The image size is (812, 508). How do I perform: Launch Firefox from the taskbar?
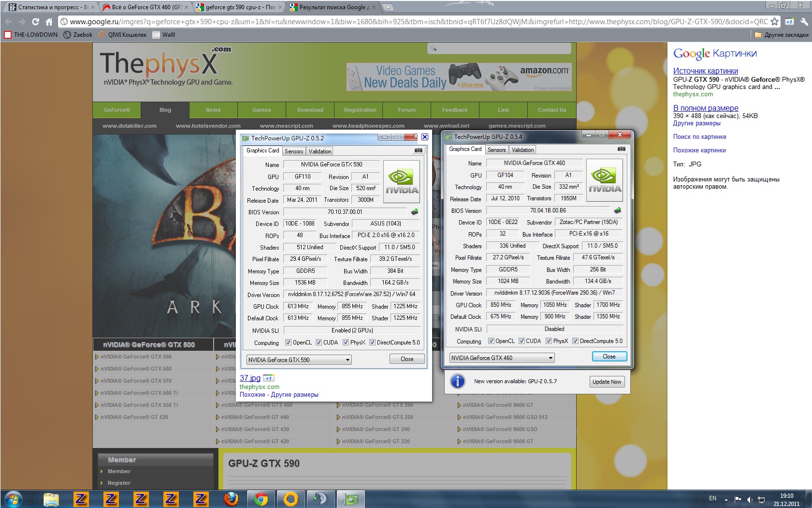click(x=231, y=499)
